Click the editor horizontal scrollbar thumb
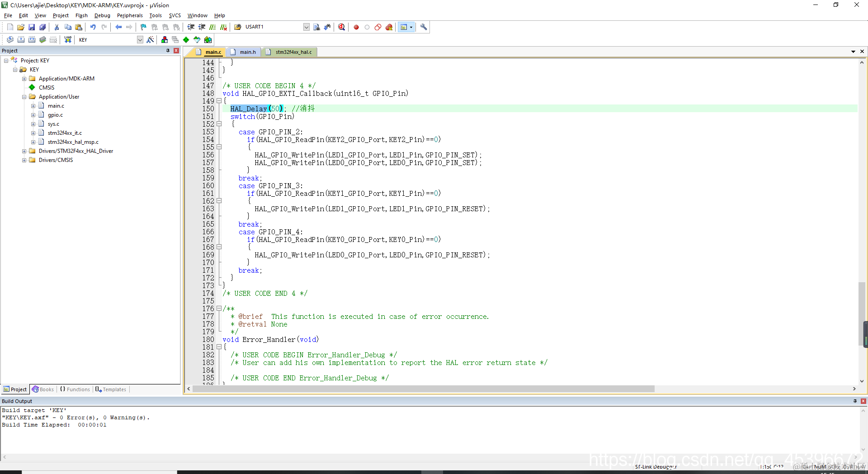The height and width of the screenshot is (474, 868). tap(424, 389)
